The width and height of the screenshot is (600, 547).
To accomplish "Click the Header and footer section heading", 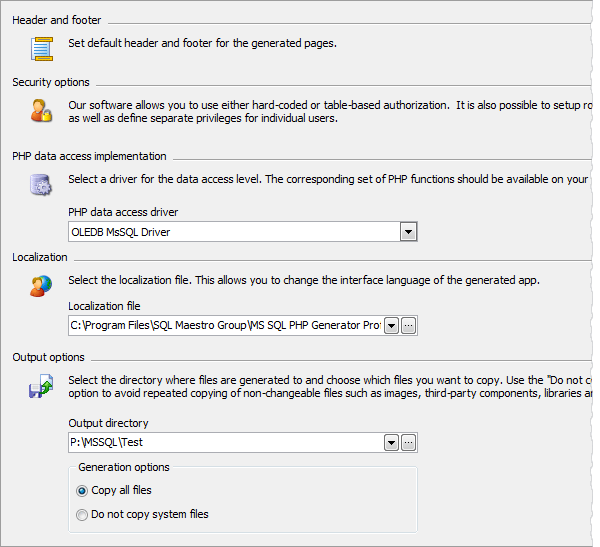I will pyautogui.click(x=56, y=20).
